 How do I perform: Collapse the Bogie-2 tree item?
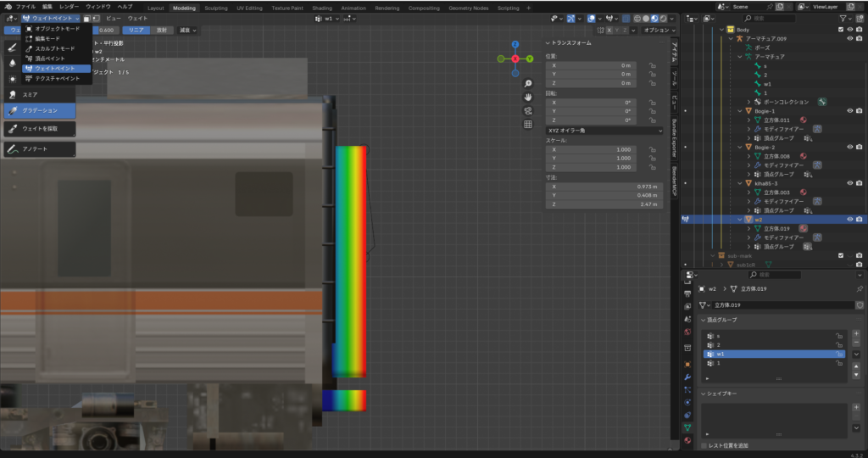[x=739, y=147]
